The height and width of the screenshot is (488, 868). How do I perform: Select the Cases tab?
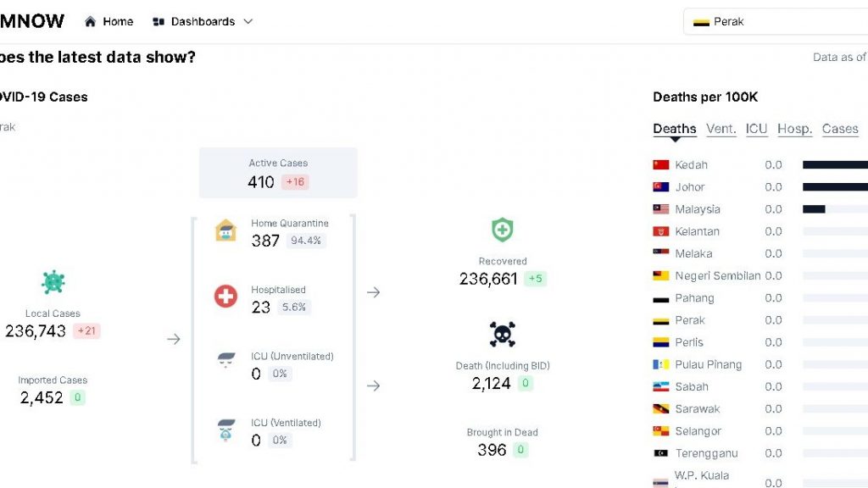coord(840,129)
